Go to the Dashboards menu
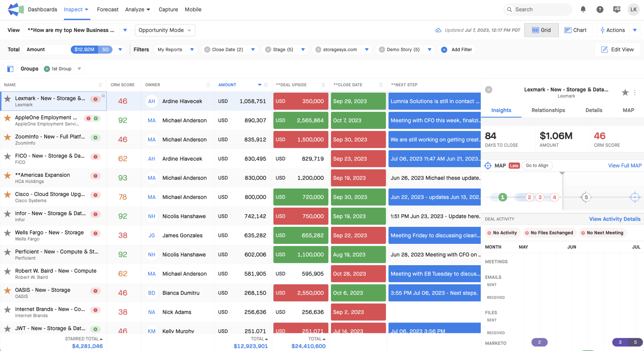Viewport: 644px width, 351px height. (x=42, y=9)
